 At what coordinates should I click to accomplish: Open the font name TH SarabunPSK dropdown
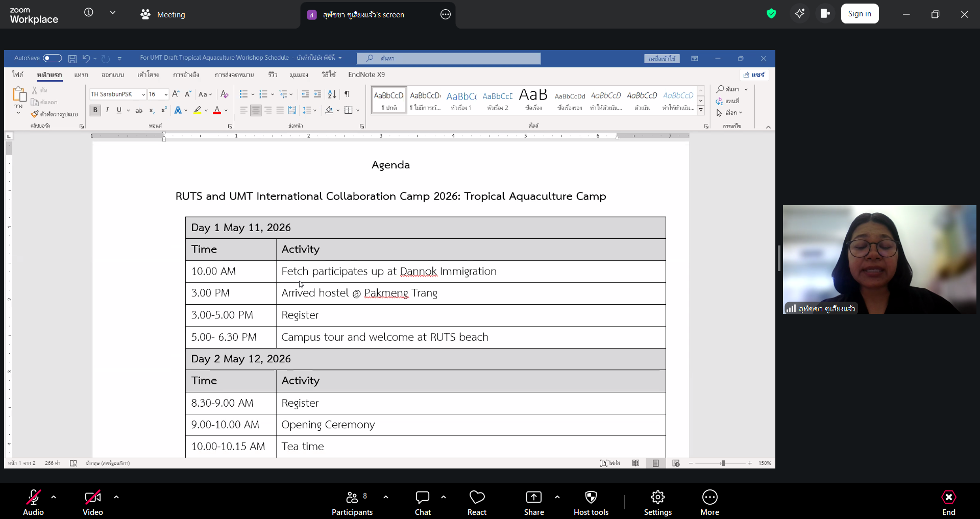(143, 94)
